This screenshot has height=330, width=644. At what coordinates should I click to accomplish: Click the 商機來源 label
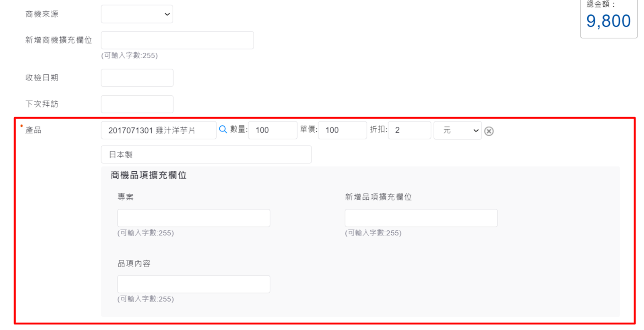pyautogui.click(x=42, y=14)
